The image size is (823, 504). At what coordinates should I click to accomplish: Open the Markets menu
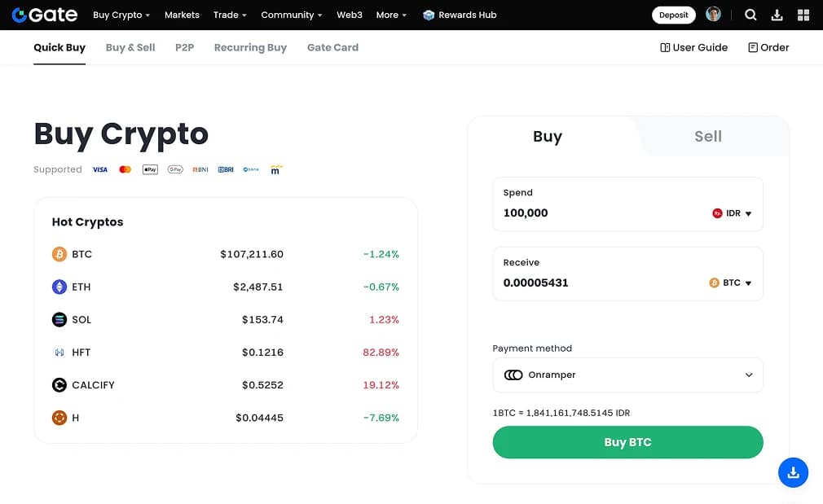[x=182, y=15]
